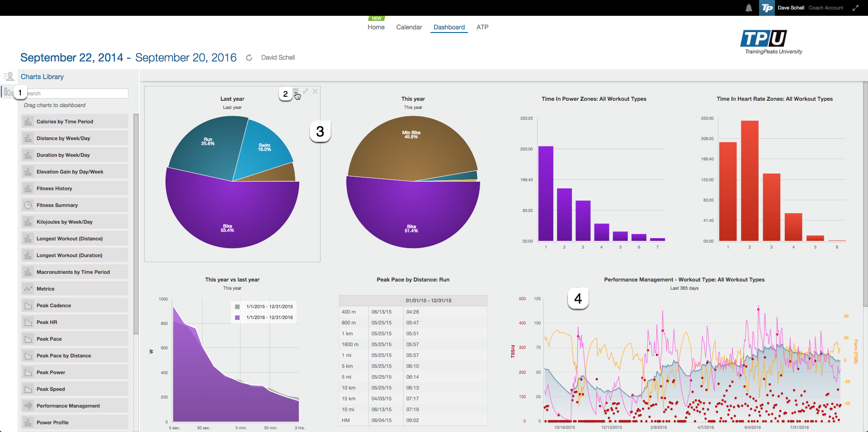Click the "Performance Management - Workout Type" chart title
The width and height of the screenshot is (868, 432).
(x=684, y=280)
